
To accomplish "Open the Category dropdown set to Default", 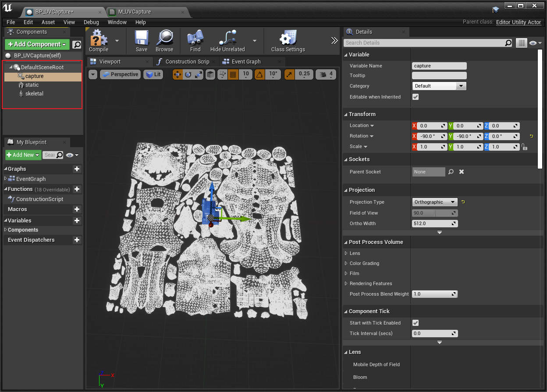I will tap(439, 86).
